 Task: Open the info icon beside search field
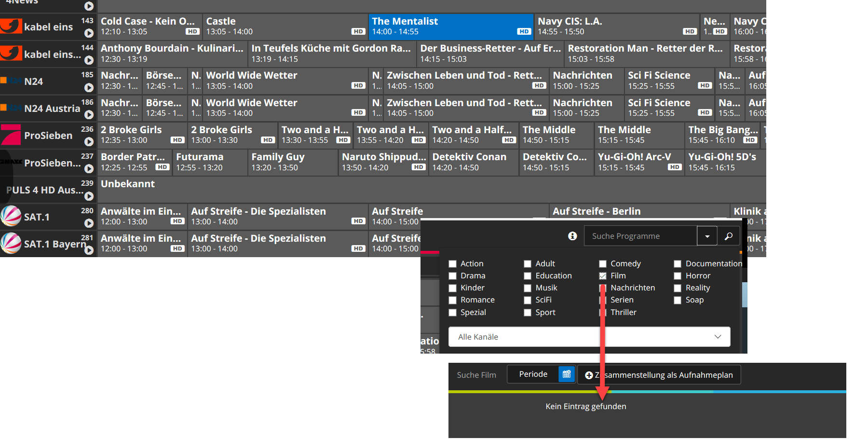click(x=572, y=236)
